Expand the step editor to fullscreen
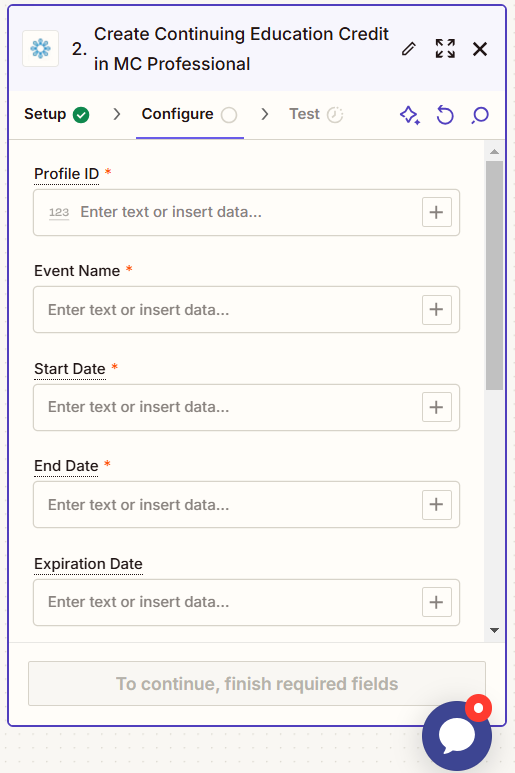The height and width of the screenshot is (773, 515). [445, 49]
